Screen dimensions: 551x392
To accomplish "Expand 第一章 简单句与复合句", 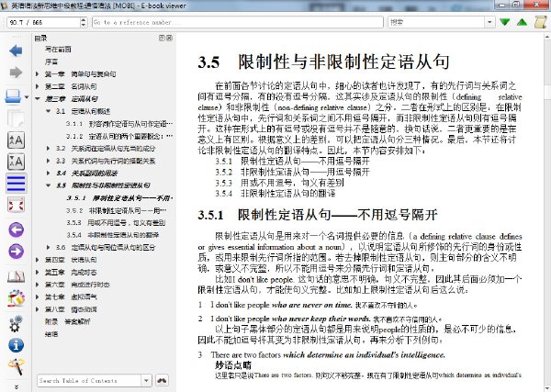I will [x=38, y=74].
